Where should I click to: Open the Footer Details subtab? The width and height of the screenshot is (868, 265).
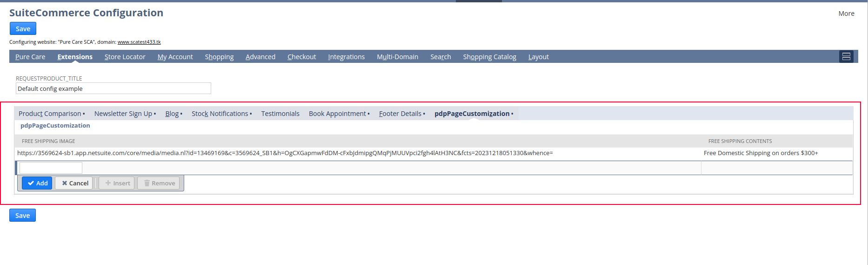coord(400,114)
